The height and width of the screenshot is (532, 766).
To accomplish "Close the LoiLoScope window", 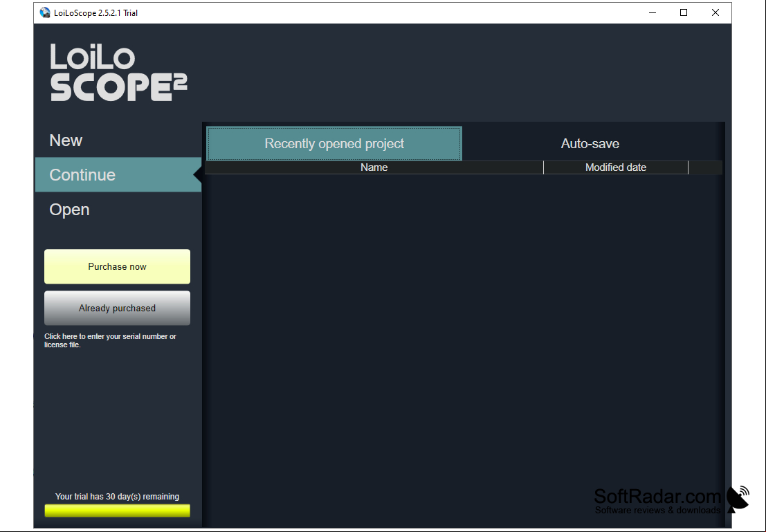I will click(x=715, y=12).
